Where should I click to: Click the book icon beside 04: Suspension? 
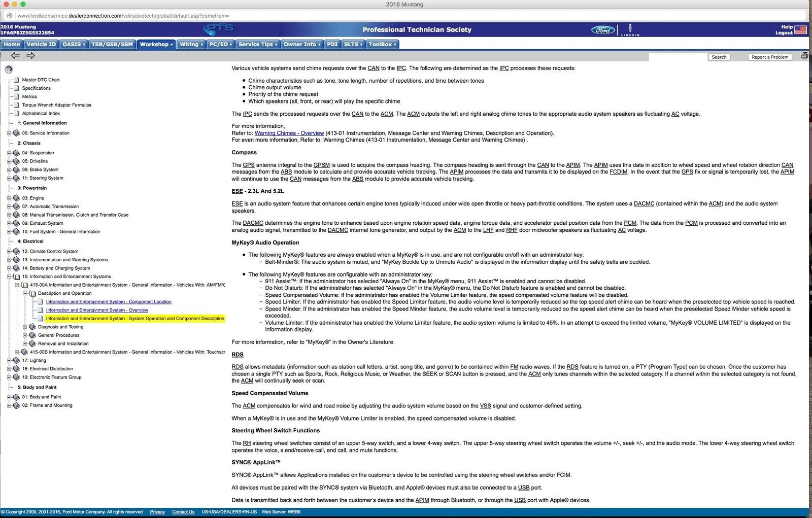(16, 153)
